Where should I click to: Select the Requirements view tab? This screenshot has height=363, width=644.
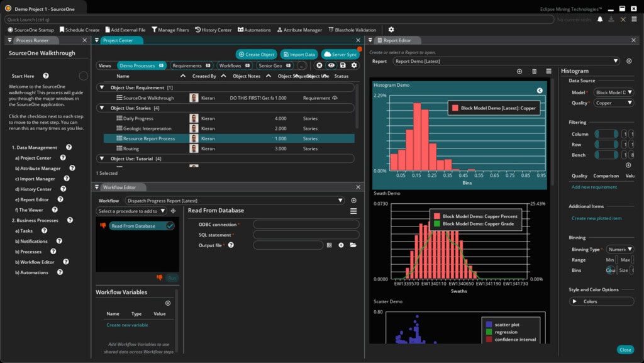[x=191, y=65]
